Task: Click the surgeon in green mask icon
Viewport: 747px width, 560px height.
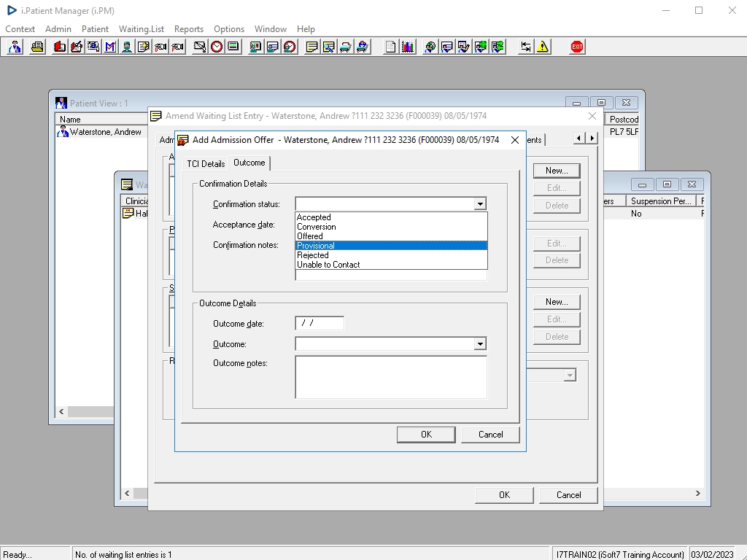Action: [x=127, y=47]
